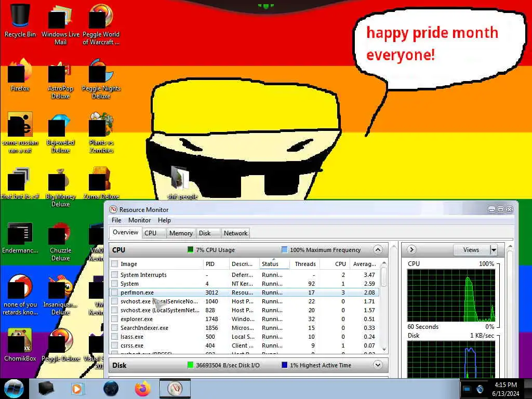This screenshot has width=532, height=399.
Task: Click the CPU usage graph
Action: click(x=451, y=295)
